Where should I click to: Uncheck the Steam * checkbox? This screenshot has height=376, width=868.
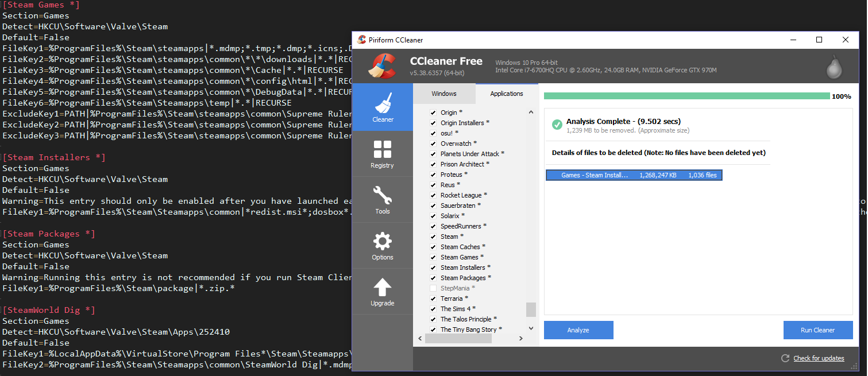tap(433, 237)
